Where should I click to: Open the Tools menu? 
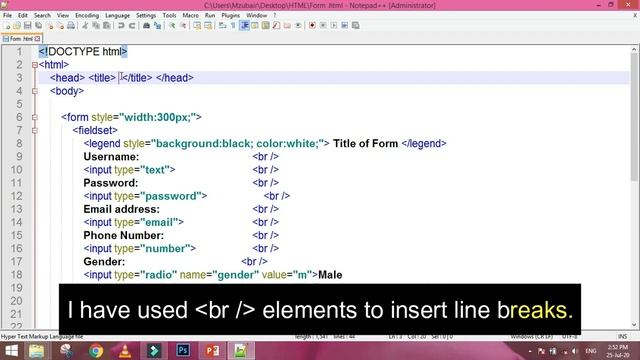169,16
